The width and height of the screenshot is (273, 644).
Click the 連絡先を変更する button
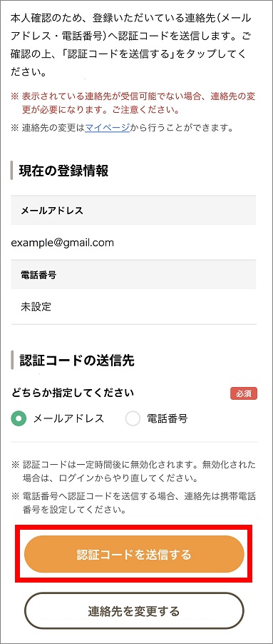(134, 611)
